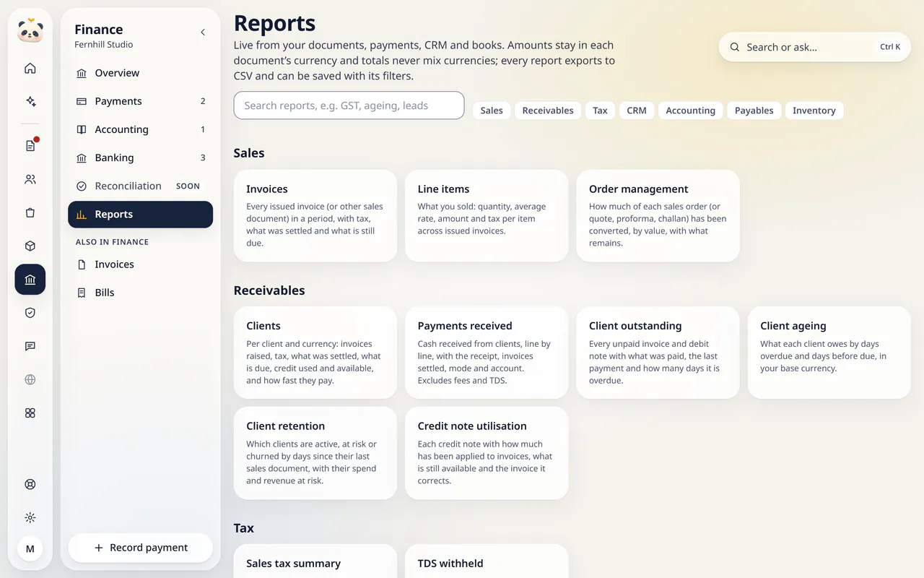Filter reports by CRM chip

click(x=637, y=111)
